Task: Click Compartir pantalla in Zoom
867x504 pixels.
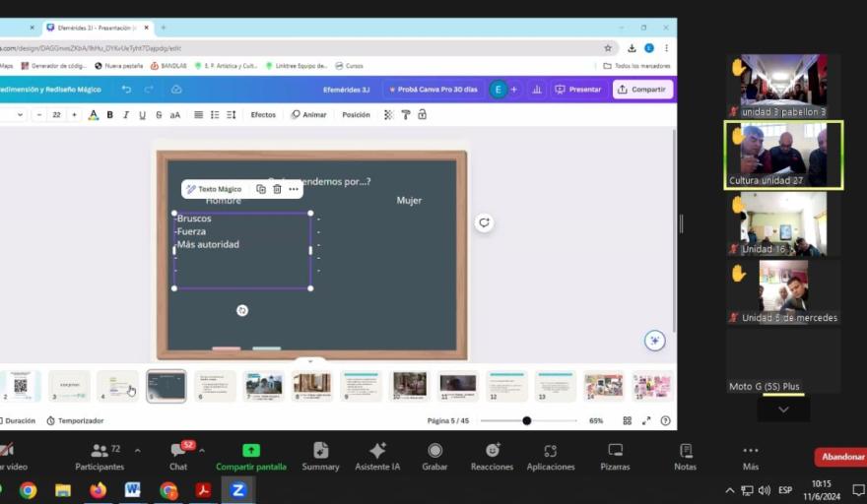Action: 251,457
